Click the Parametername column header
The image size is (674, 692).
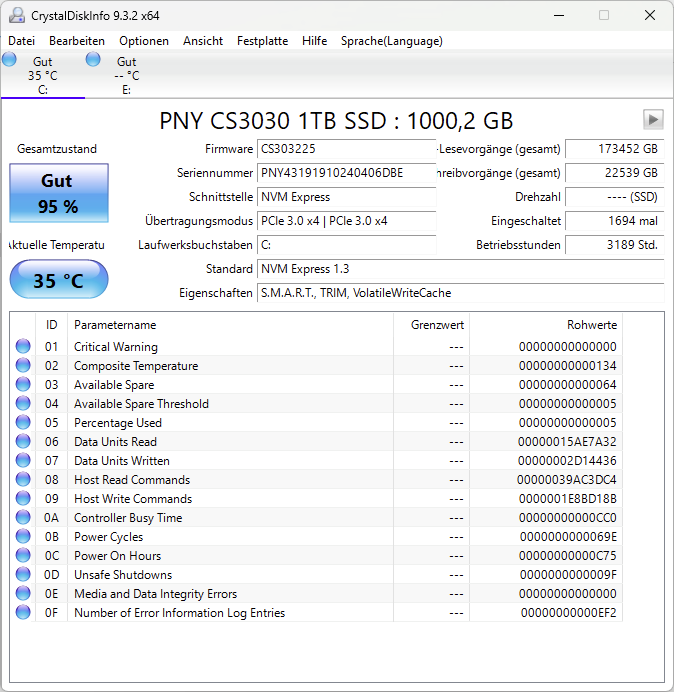(230, 325)
